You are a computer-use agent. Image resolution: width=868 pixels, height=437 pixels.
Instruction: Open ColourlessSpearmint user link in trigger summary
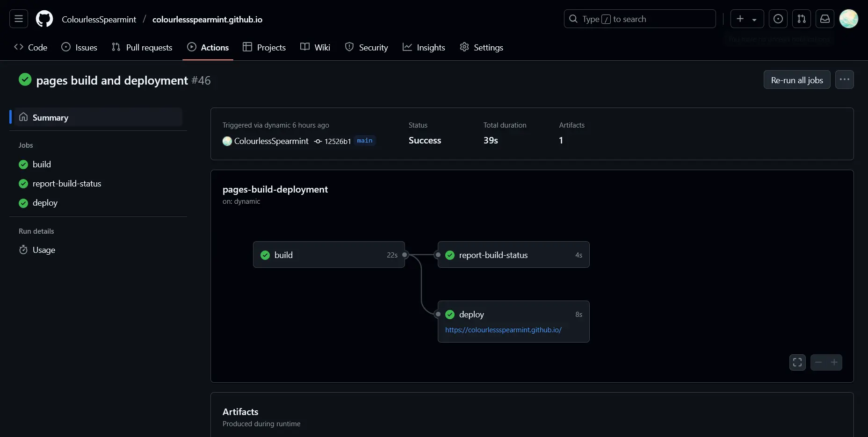(x=271, y=141)
